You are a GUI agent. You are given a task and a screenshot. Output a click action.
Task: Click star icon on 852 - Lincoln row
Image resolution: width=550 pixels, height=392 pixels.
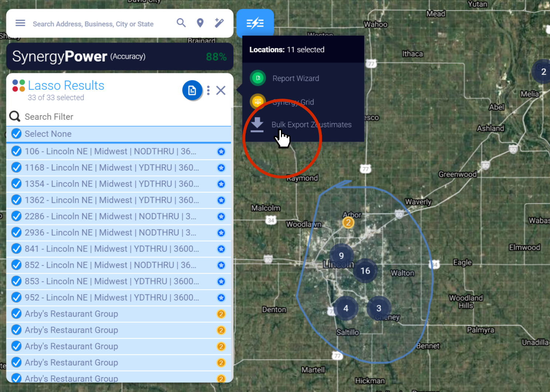pyautogui.click(x=221, y=266)
